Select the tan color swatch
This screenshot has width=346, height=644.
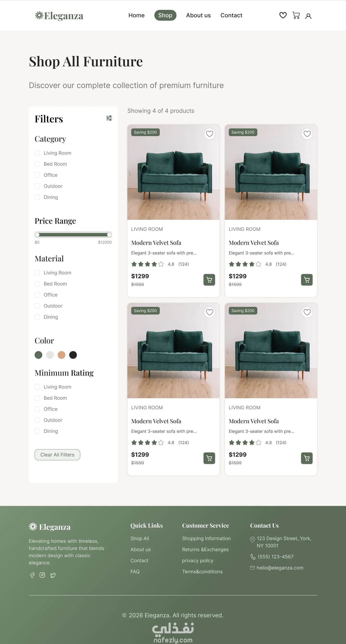[62, 355]
